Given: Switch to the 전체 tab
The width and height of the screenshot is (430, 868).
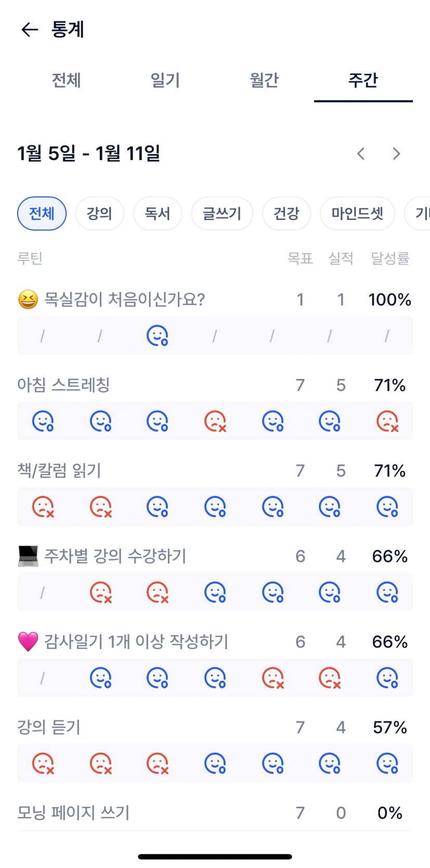Looking at the screenshot, I should point(66,81).
